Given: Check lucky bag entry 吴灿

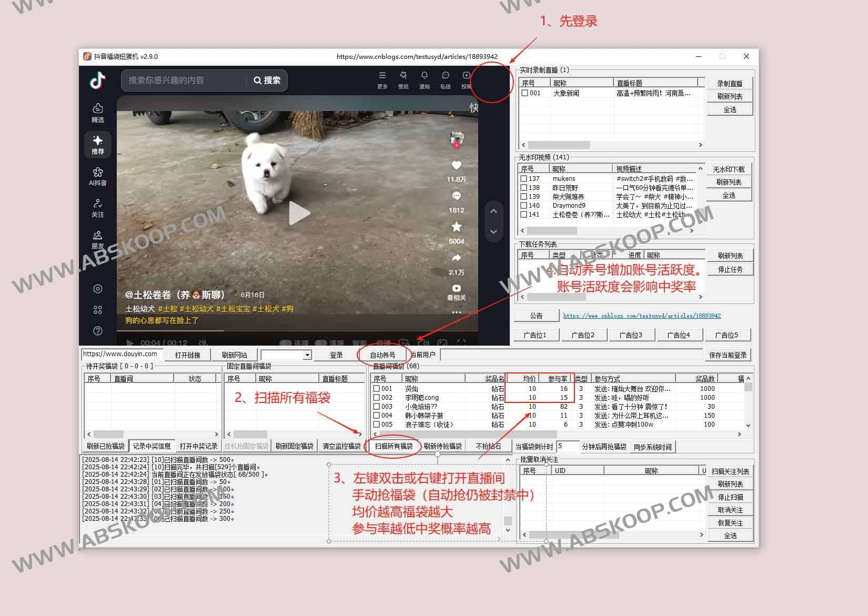Looking at the screenshot, I should [376, 388].
